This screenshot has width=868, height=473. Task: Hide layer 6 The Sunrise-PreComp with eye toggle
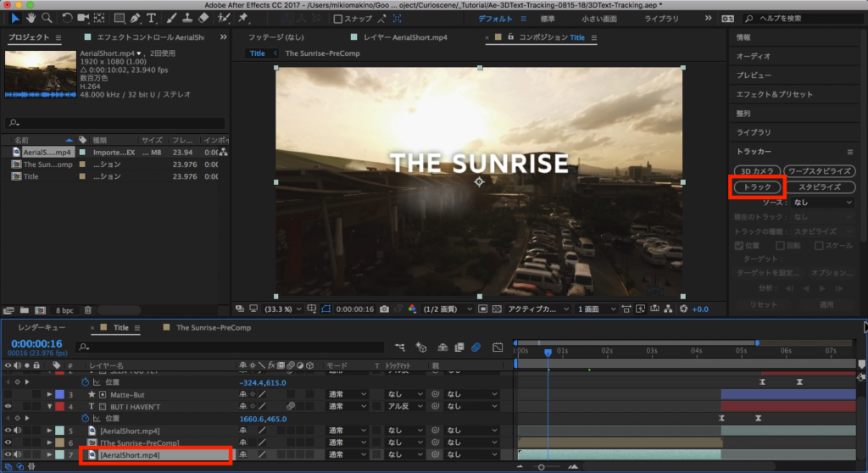[8, 442]
